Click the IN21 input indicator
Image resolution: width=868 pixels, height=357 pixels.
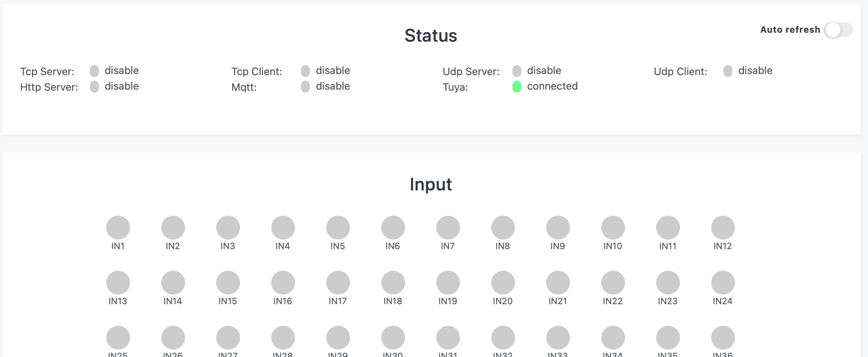click(558, 283)
